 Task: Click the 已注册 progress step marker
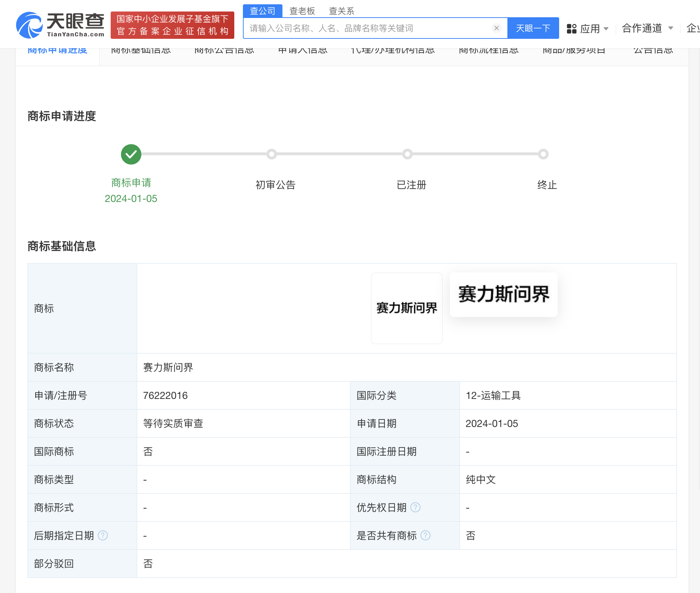tap(407, 154)
